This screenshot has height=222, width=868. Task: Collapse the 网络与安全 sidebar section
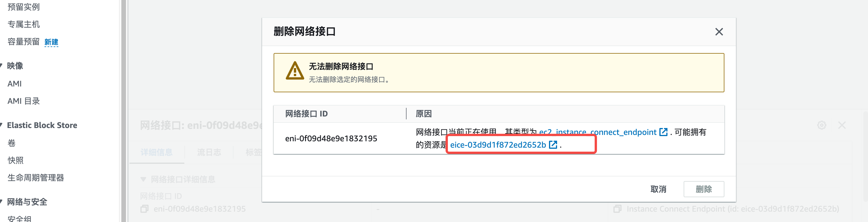click(x=1, y=202)
